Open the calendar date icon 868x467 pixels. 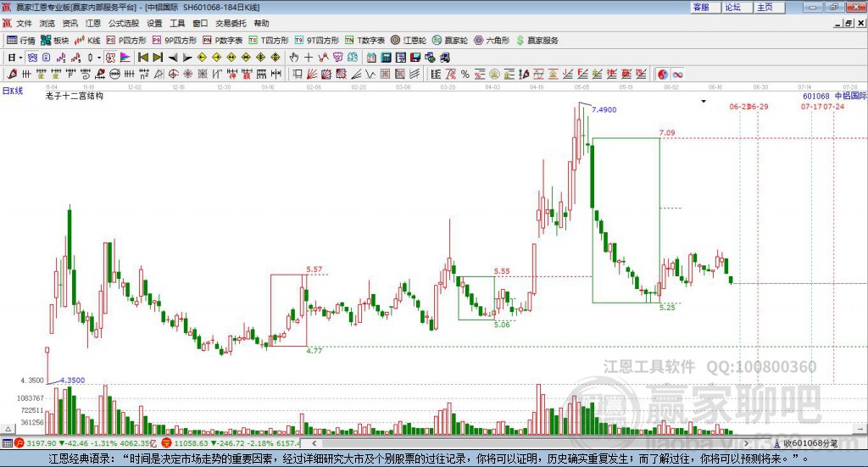click(x=371, y=58)
